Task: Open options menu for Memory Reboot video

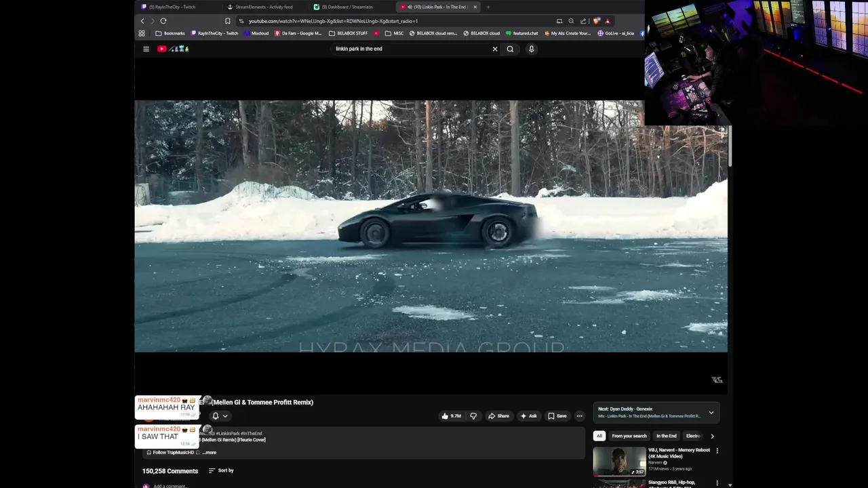Action: coord(717,450)
